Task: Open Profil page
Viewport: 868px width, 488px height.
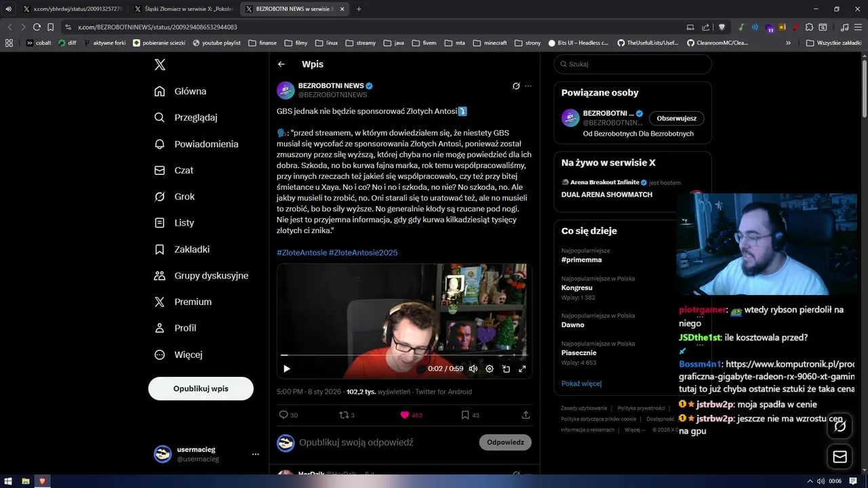Action: tap(176, 328)
